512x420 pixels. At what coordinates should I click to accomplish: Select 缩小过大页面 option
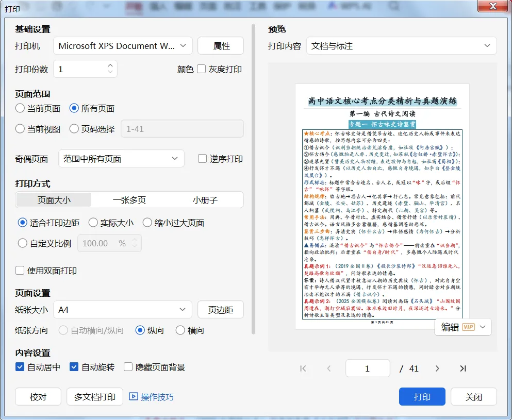(x=147, y=223)
